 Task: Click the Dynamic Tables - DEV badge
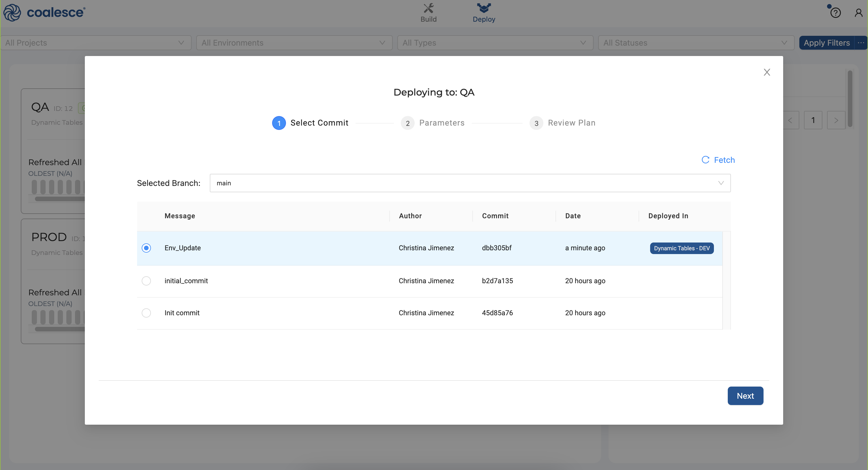[681, 248]
